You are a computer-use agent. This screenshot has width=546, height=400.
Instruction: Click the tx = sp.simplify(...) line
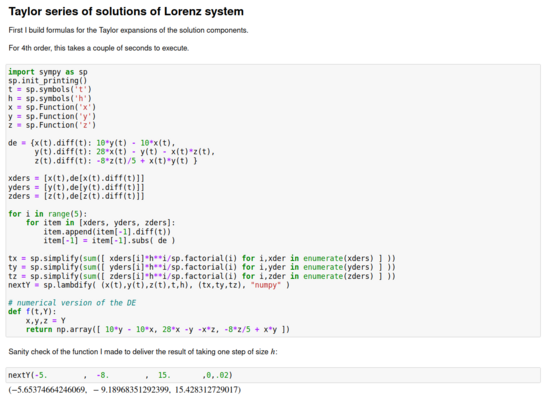(x=202, y=258)
